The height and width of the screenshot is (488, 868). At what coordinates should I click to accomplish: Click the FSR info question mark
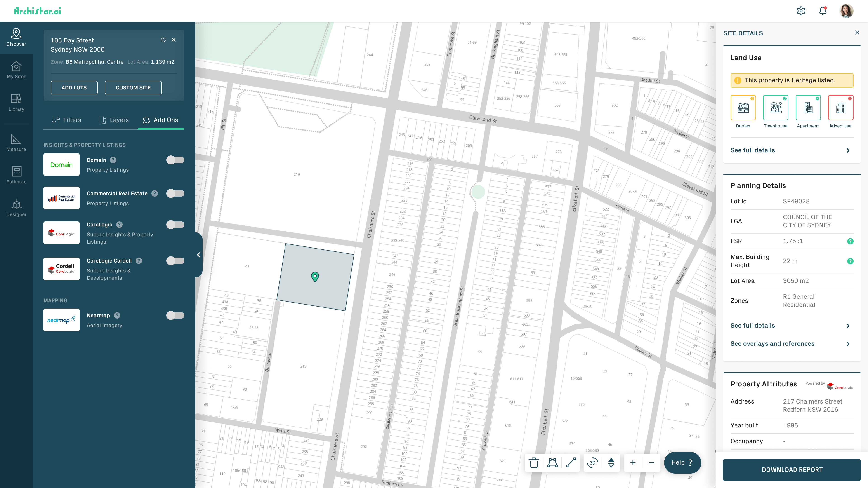pyautogui.click(x=850, y=241)
